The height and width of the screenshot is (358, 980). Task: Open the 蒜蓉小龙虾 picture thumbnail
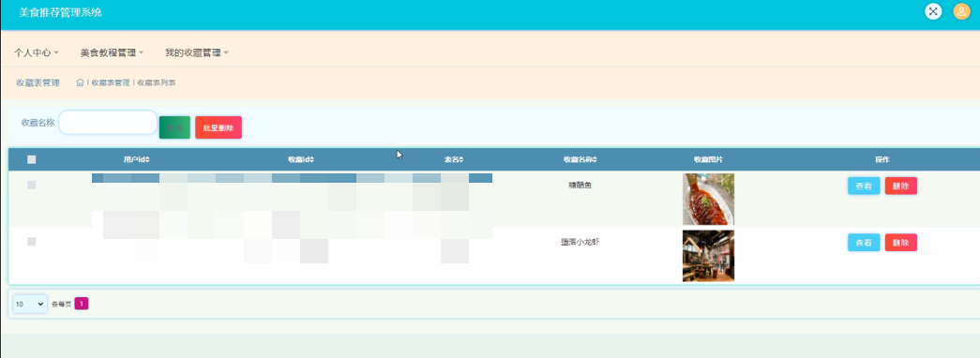(708, 256)
